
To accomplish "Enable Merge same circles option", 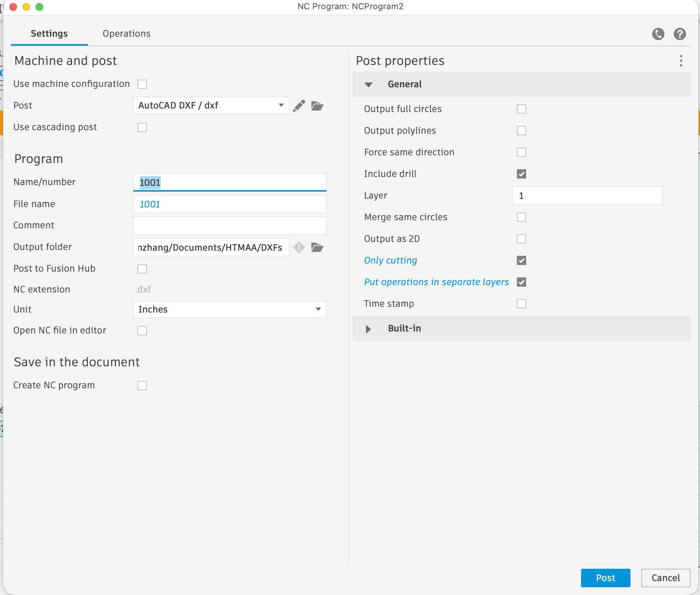I will [x=522, y=217].
